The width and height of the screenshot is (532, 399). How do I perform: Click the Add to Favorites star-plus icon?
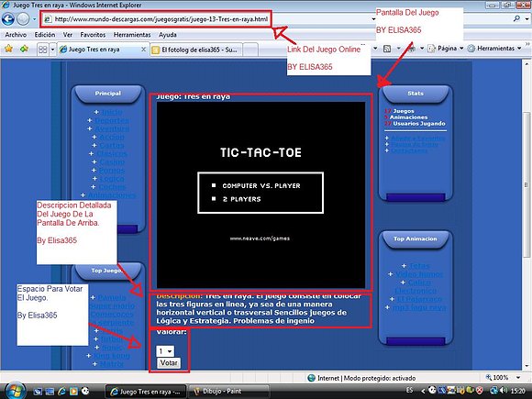tap(24, 49)
